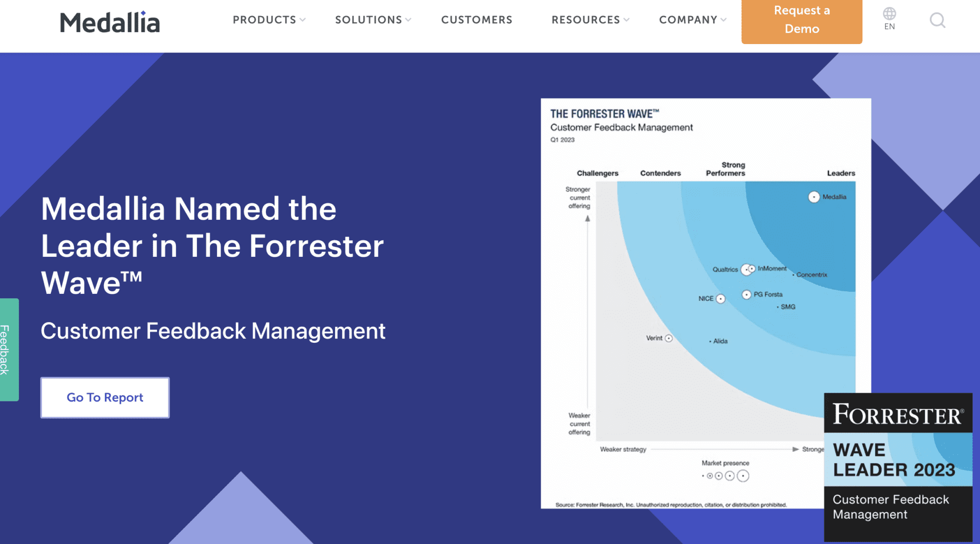This screenshot has width=980, height=544.
Task: Open the search magnifier icon
Action: (937, 21)
